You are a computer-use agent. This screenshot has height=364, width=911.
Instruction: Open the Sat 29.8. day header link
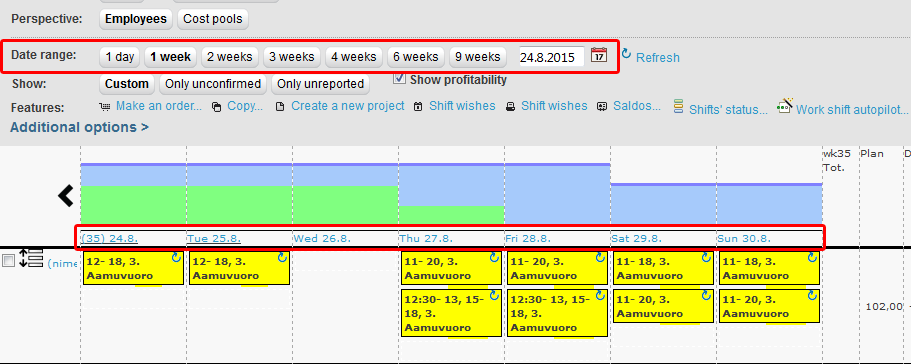[636, 239]
